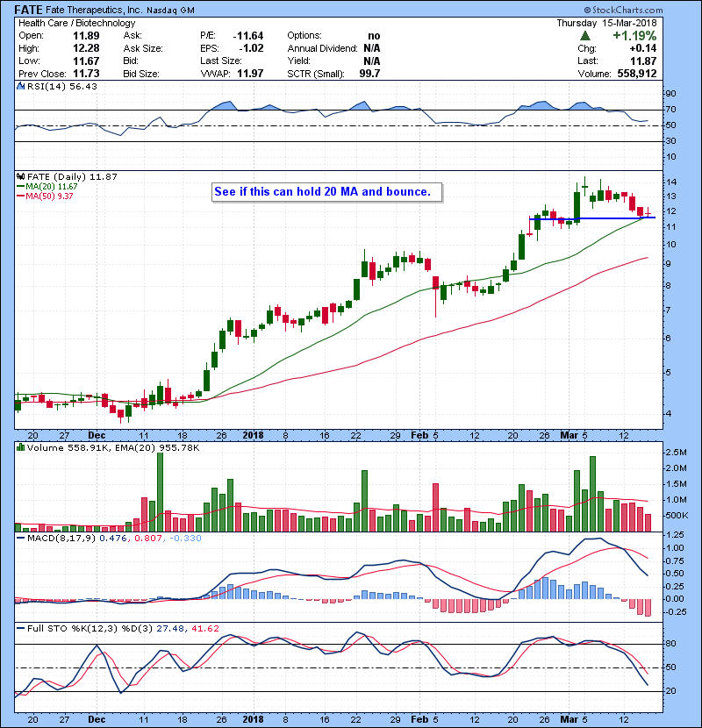Select the FATE ticker symbol in the header
Screen dimensions: 702x728
click(x=28, y=10)
